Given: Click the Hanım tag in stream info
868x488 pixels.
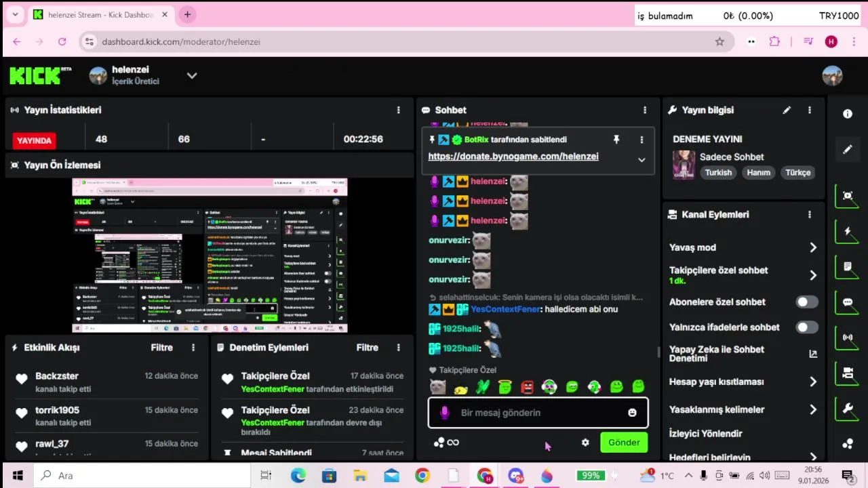Looking at the screenshot, I should 758,172.
